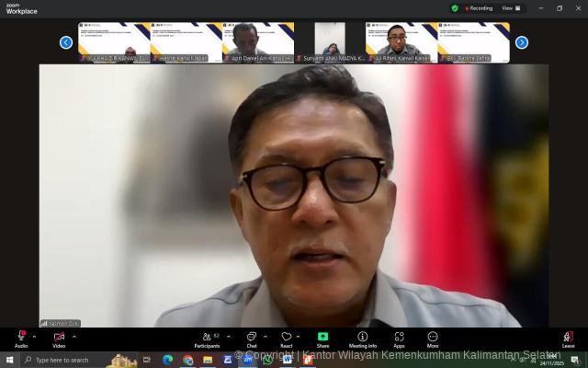This screenshot has width=588, height=368.
Task: Open the Chat panel
Action: point(251,338)
